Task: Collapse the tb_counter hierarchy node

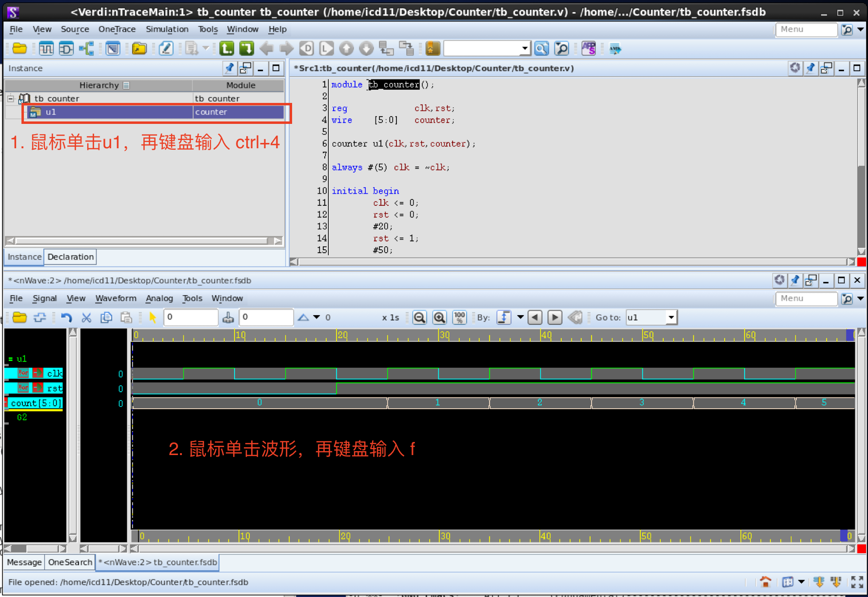Action: pyautogui.click(x=10, y=98)
